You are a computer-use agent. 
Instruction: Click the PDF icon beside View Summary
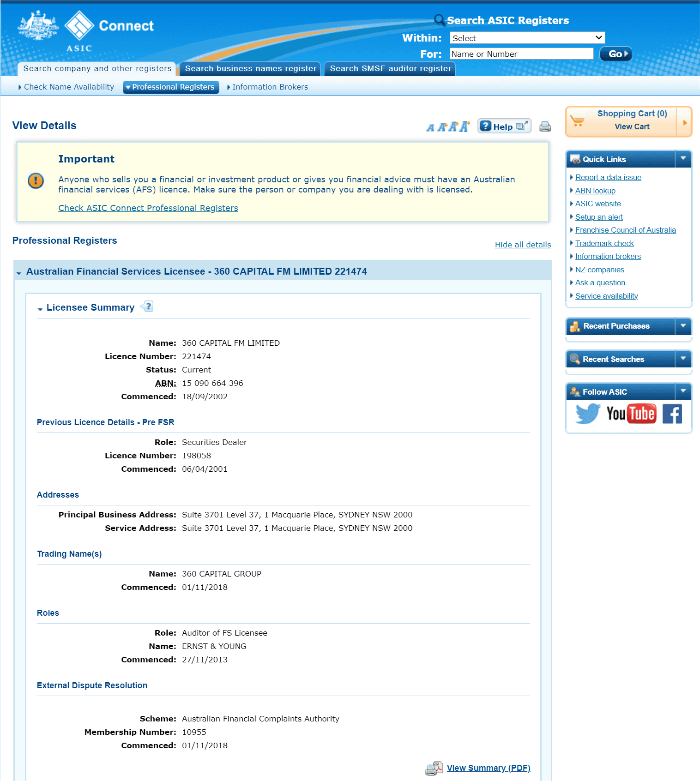(434, 769)
